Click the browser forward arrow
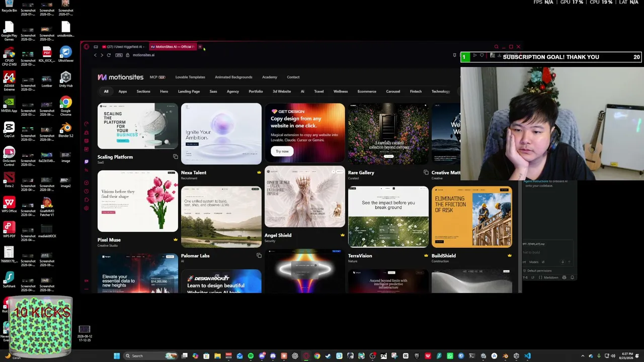The image size is (644, 362). [x=102, y=55]
